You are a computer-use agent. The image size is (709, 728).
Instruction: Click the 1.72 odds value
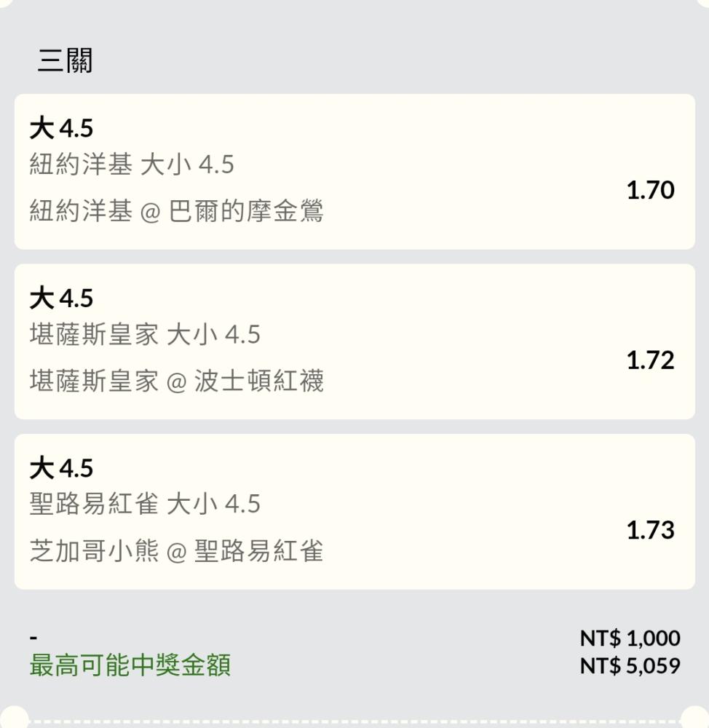tap(650, 360)
